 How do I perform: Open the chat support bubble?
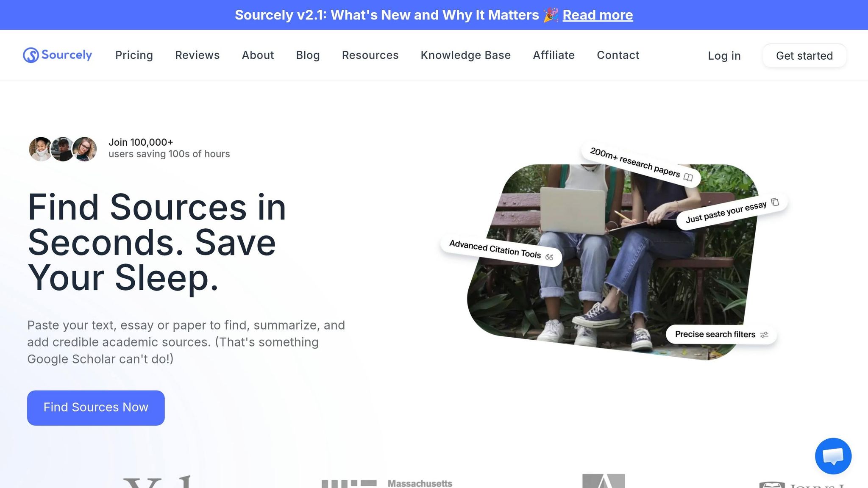point(833,456)
